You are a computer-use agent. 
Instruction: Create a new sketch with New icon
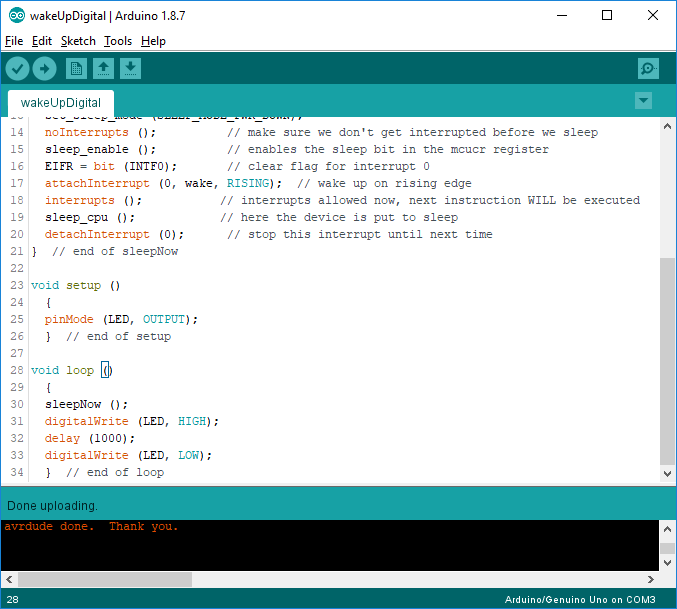coord(76,69)
